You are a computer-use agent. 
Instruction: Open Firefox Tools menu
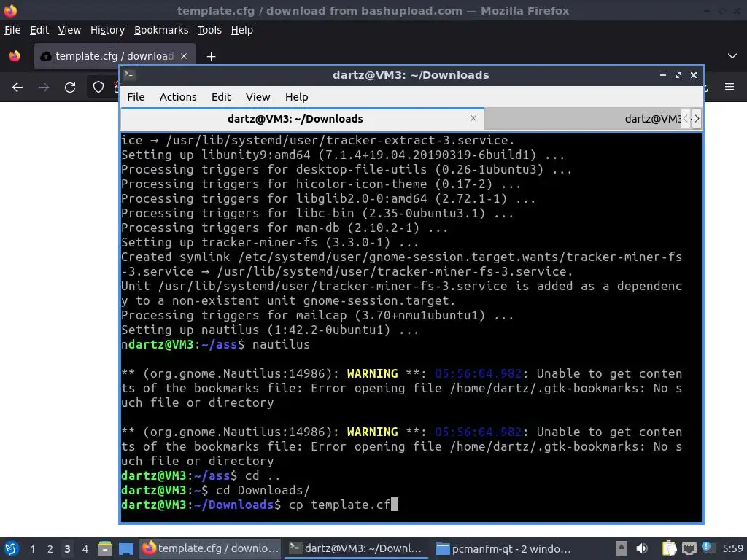(209, 30)
